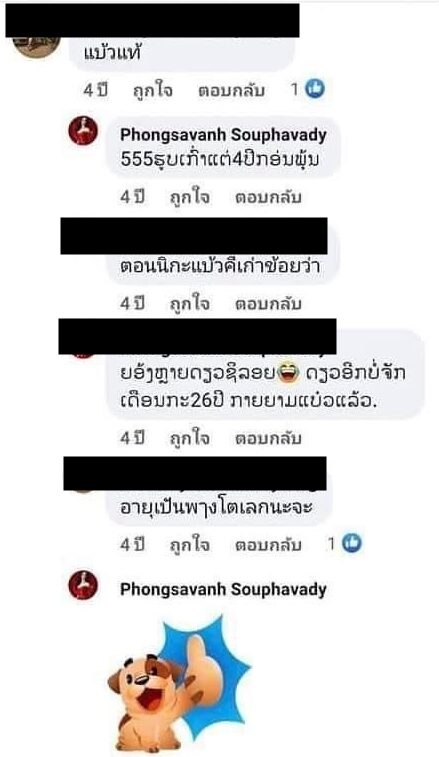Reply to the comment mentioning 26ปี
The image size is (439, 757).
(x=268, y=438)
